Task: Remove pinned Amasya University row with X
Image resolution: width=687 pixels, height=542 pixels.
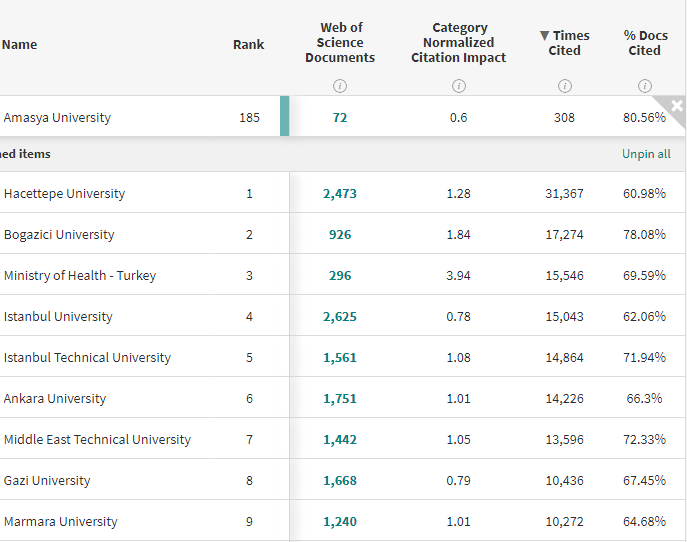Action: coord(676,106)
